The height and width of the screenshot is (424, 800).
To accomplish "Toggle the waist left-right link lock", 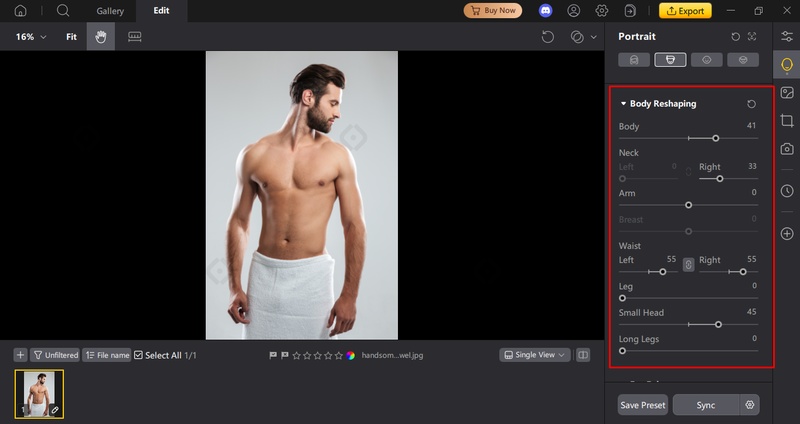I will 687,265.
